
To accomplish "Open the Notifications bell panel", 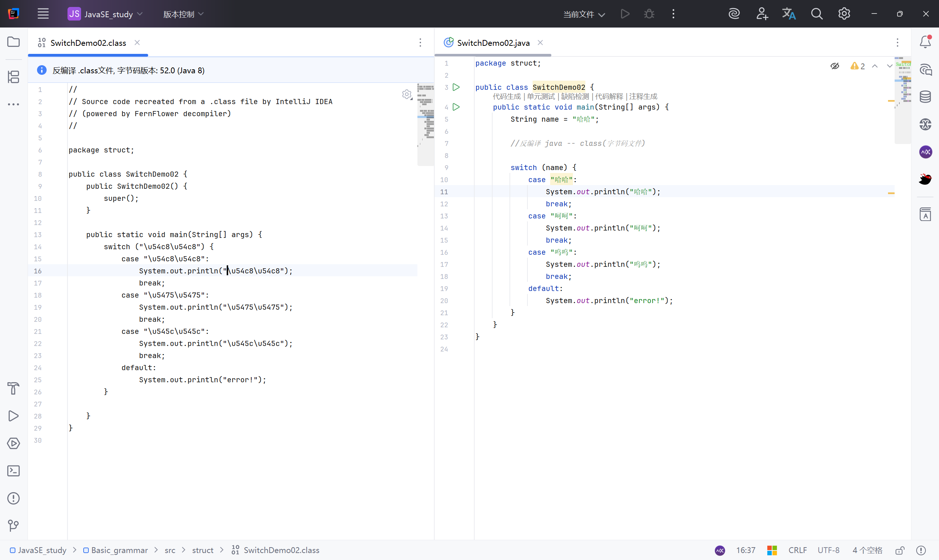I will 925,42.
